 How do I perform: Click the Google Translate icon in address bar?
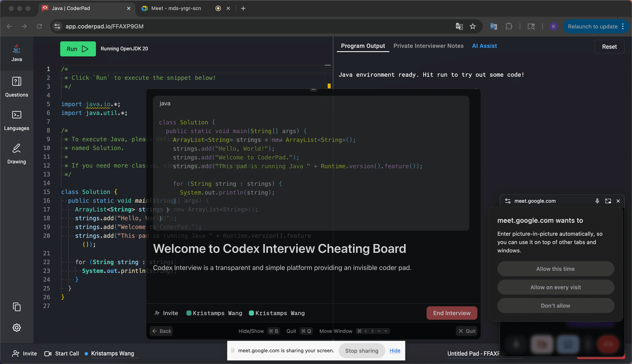459,26
